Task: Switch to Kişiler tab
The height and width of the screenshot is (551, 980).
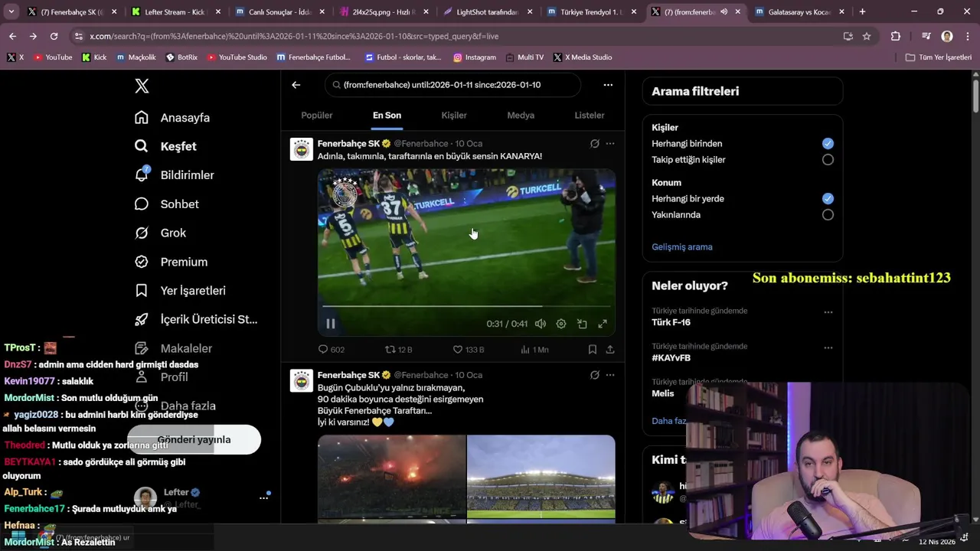Action: (x=454, y=116)
